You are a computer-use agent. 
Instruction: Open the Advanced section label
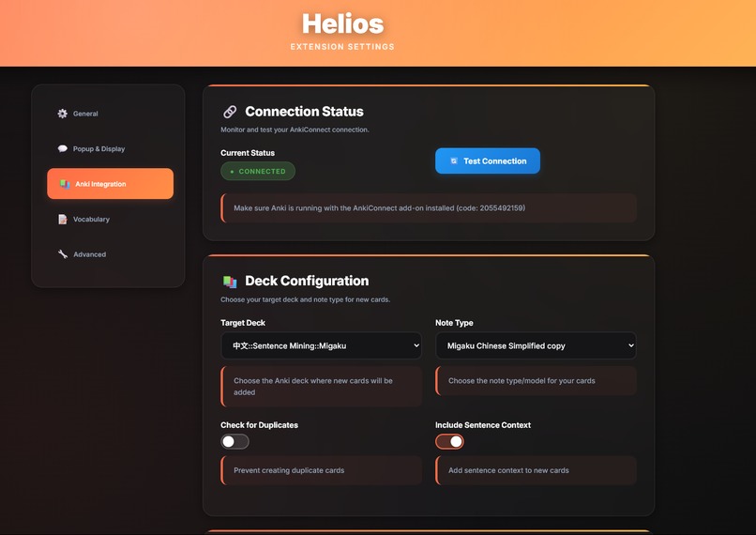(x=90, y=254)
